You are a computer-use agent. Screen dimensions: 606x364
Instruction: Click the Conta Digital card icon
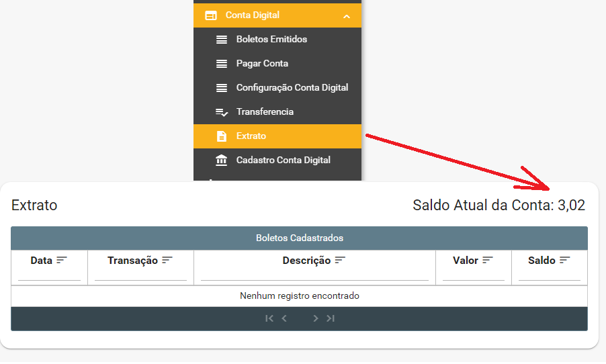coord(211,15)
